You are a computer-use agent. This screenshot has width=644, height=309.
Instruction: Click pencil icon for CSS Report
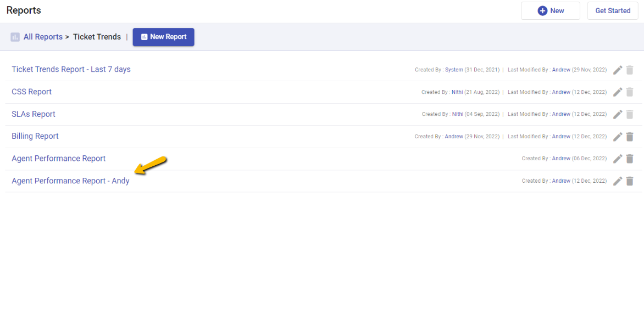[618, 92]
